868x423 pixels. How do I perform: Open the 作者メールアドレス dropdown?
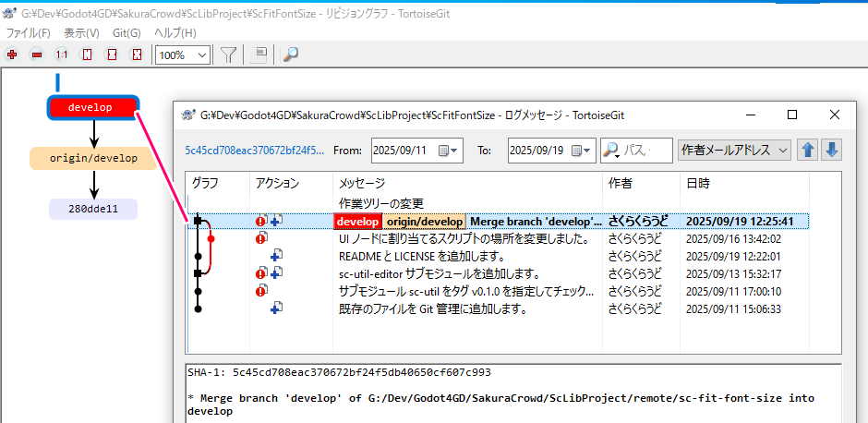pos(735,150)
